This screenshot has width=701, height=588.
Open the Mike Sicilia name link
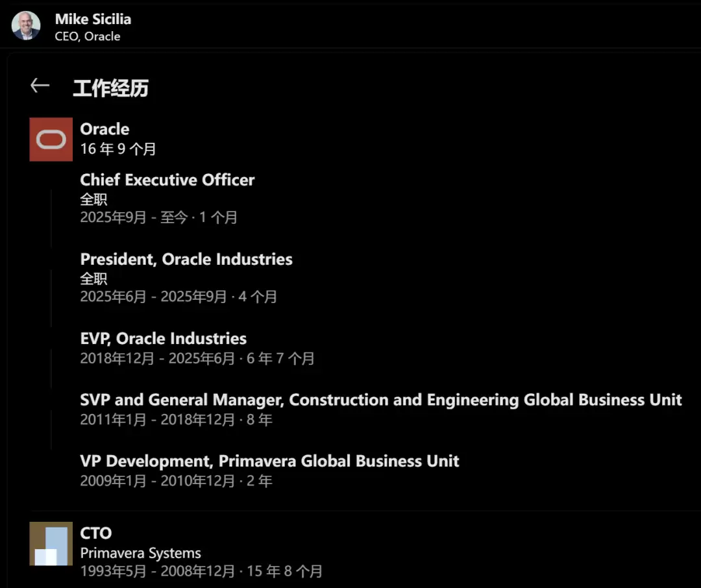(93, 19)
